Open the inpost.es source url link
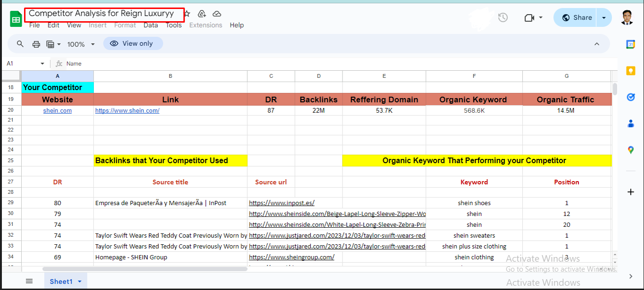644x290 pixels. [x=282, y=203]
